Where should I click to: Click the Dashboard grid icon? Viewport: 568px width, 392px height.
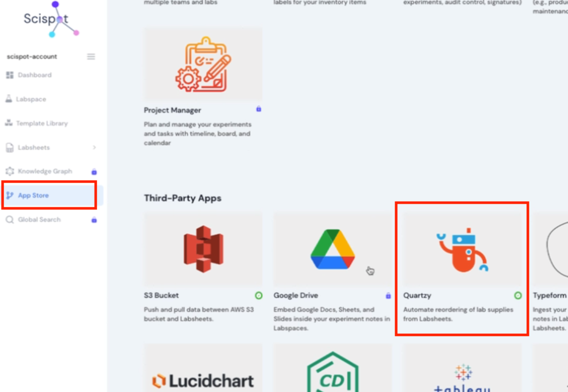pos(10,75)
